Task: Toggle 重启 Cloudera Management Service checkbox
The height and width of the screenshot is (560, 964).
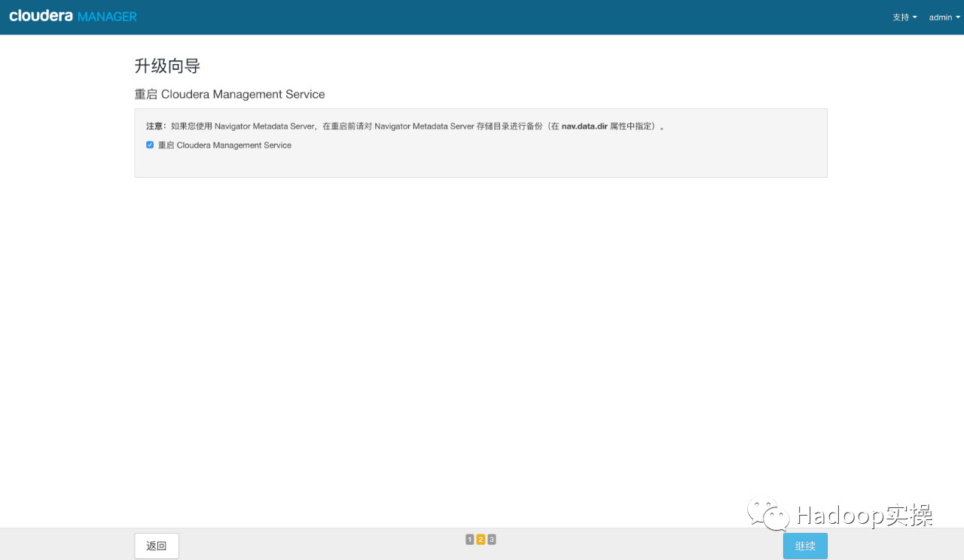Action: 150,145
